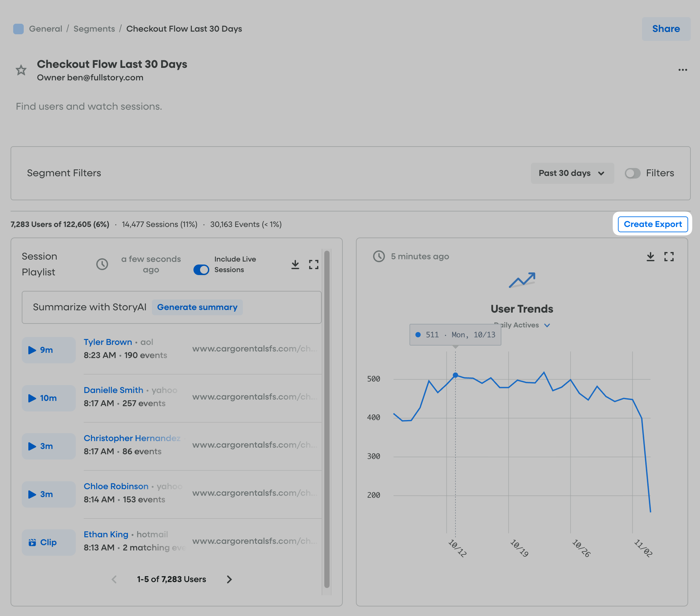
Task: Star the Checkout Flow segment as favorite
Action: tap(20, 70)
